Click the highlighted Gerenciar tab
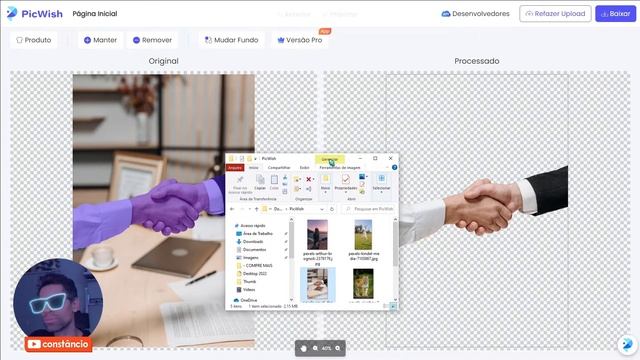This screenshot has height=360, width=640. point(330,159)
